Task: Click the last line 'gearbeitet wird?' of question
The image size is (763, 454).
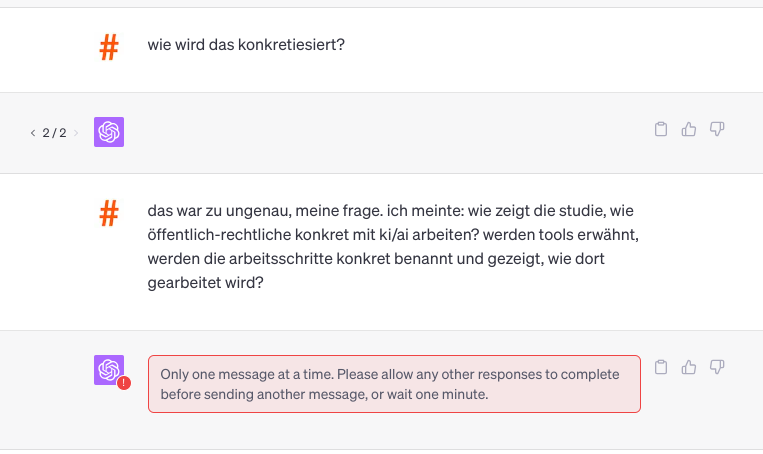Action: (205, 282)
